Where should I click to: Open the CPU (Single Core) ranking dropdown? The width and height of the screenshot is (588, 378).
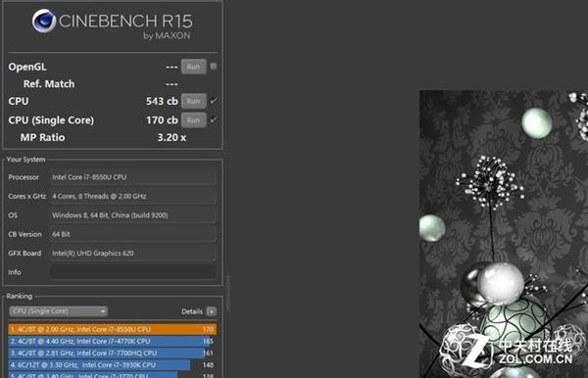59,311
